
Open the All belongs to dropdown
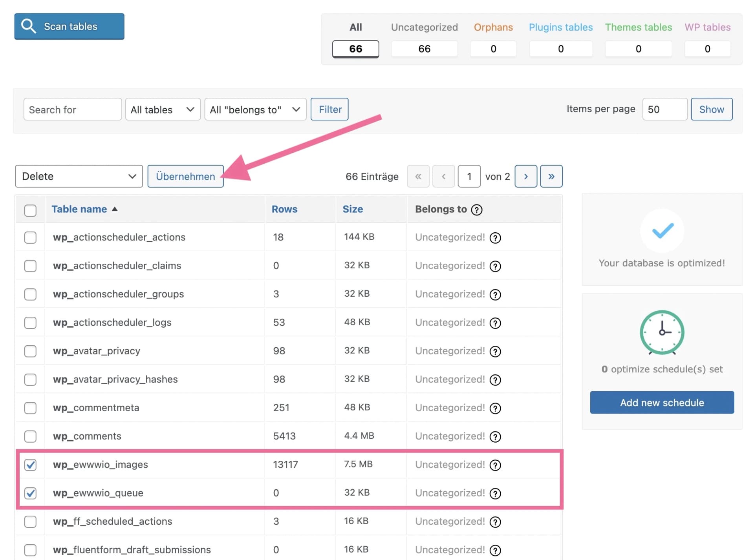pyautogui.click(x=255, y=109)
